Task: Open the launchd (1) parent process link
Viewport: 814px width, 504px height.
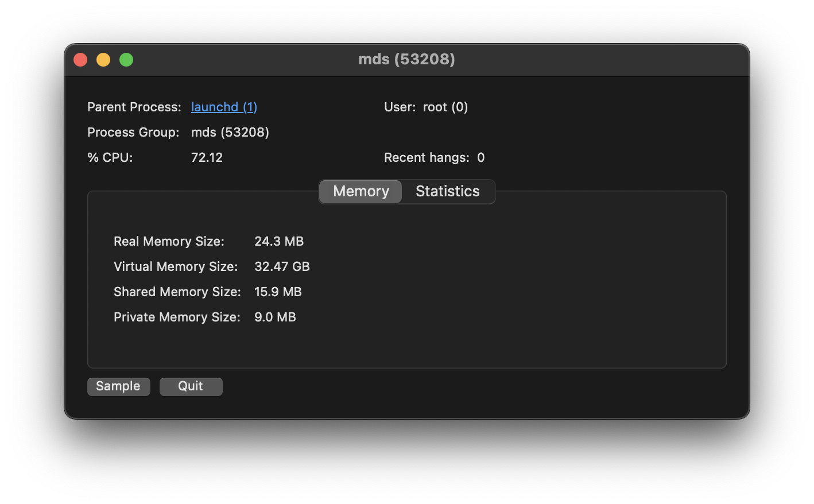Action: click(224, 107)
